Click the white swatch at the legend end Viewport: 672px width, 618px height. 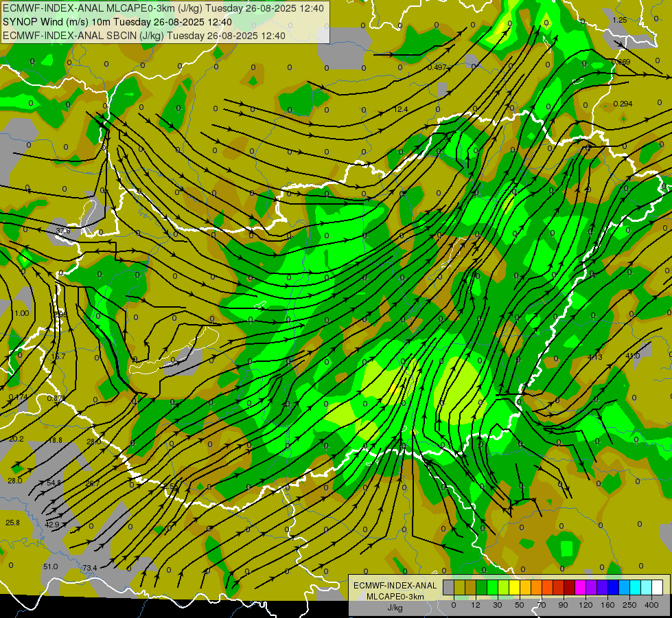pos(658,587)
